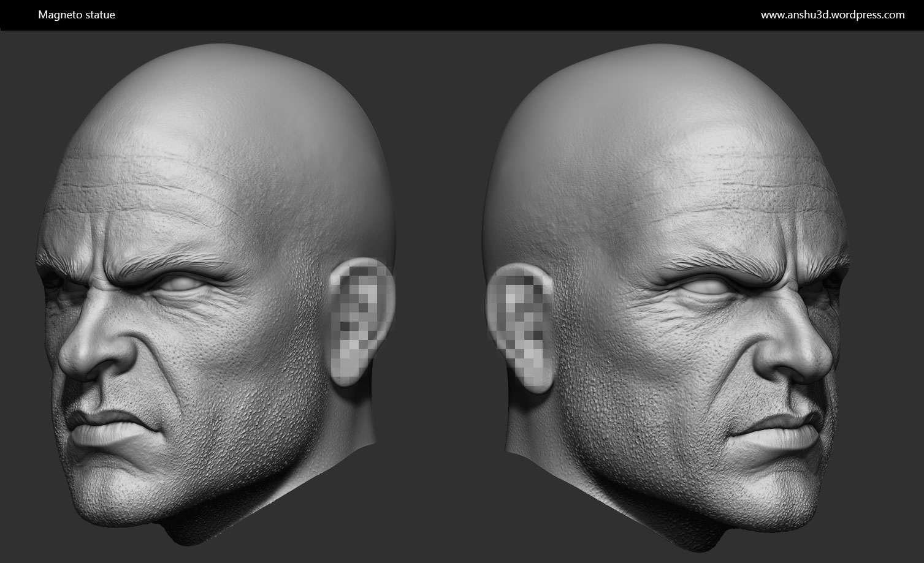Open the www.anshu3d.wordpress.com link

[833, 15]
